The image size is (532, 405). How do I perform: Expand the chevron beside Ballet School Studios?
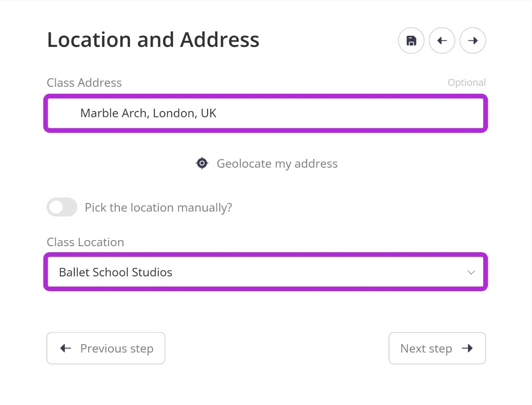point(471,272)
